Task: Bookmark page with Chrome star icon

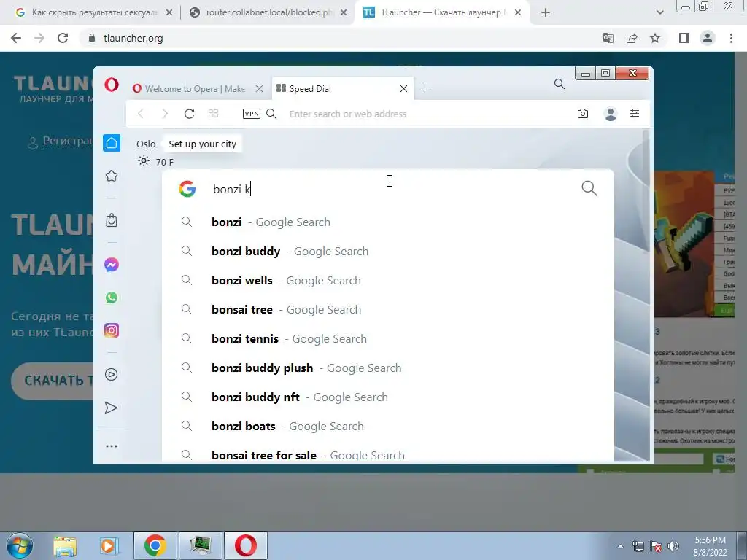Action: click(655, 38)
